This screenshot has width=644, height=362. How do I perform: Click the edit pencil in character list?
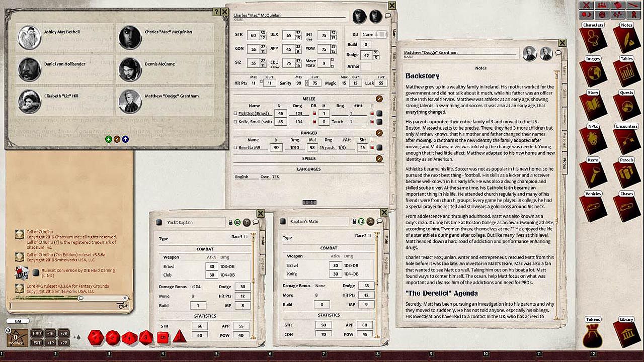117,139
